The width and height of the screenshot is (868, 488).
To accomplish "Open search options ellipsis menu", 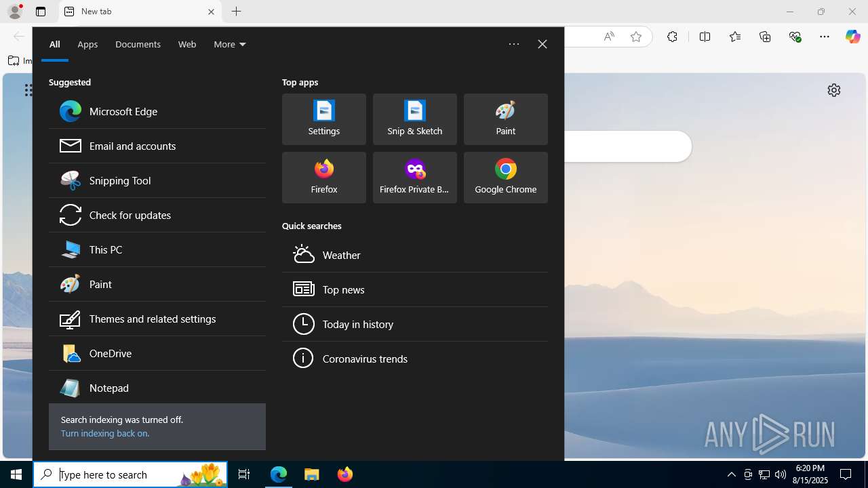I will 514,44.
